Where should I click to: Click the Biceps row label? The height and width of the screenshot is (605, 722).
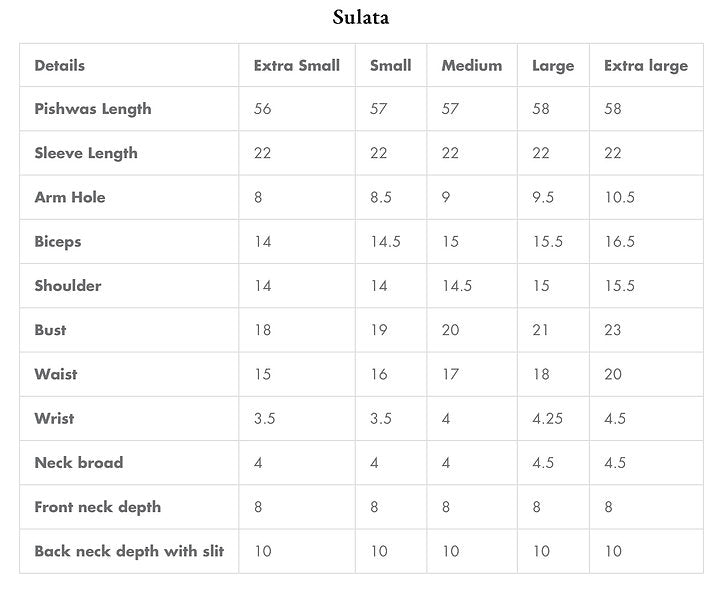point(58,242)
